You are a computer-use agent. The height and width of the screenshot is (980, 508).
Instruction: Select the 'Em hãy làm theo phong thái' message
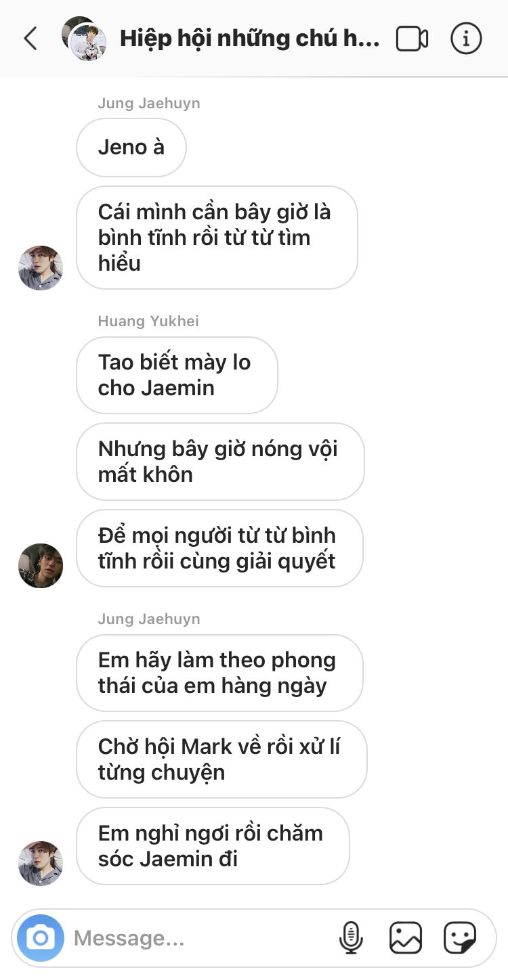[x=219, y=673]
